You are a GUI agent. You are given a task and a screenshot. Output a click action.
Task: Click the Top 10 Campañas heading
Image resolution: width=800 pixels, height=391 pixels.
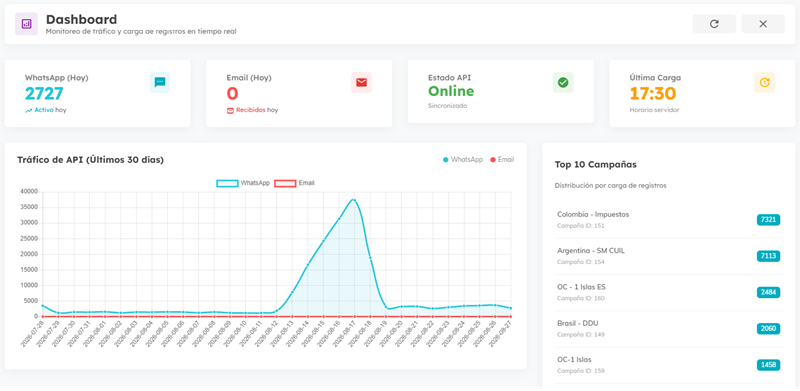pyautogui.click(x=595, y=165)
